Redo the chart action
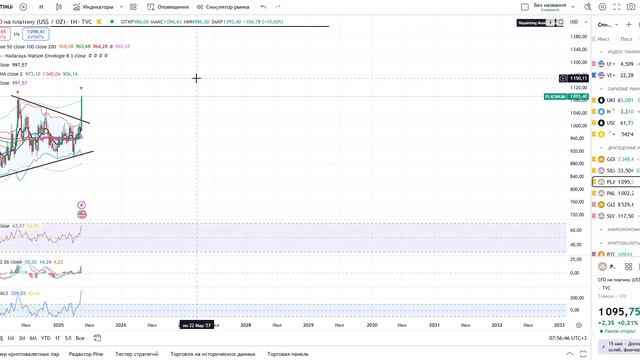Screen dimensions: 640x360 click(278, 7)
